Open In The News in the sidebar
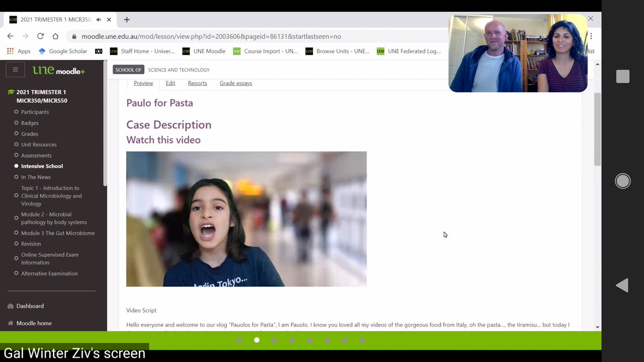This screenshot has height=362, width=644. [36, 177]
